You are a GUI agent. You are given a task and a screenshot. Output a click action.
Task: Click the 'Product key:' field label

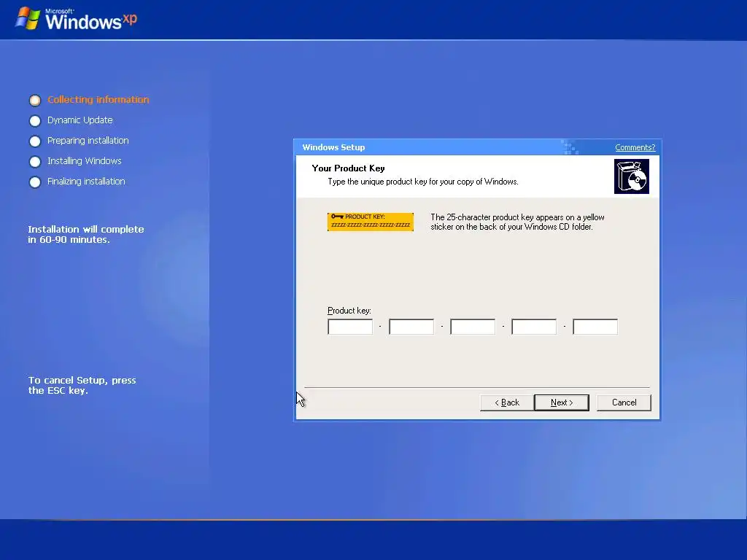tap(349, 311)
